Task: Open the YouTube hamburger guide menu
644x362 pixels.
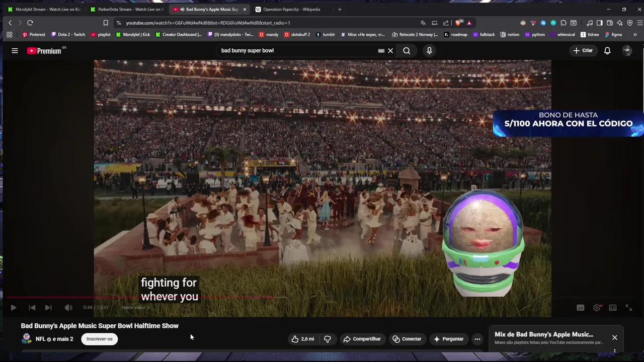Action: pos(15,51)
